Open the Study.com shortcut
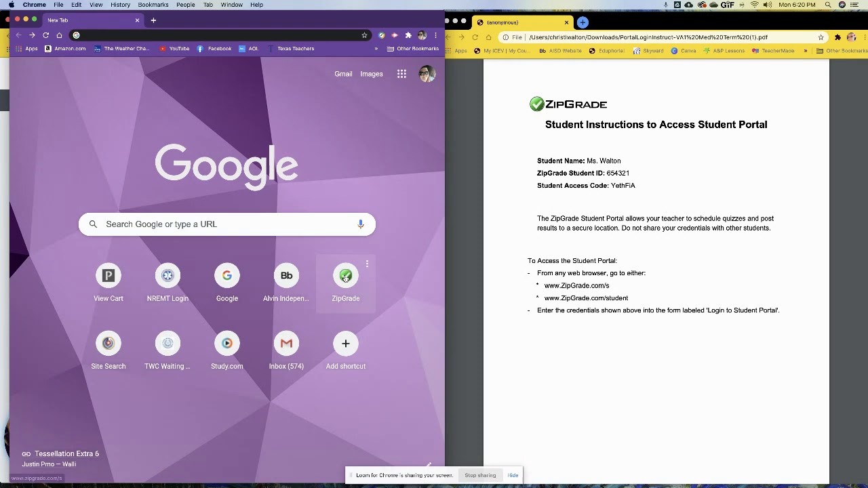Image resolution: width=868 pixels, height=488 pixels. (227, 350)
